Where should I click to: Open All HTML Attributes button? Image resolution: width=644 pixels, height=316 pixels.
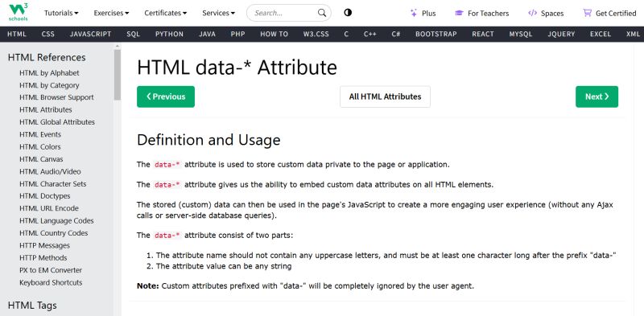(x=386, y=96)
